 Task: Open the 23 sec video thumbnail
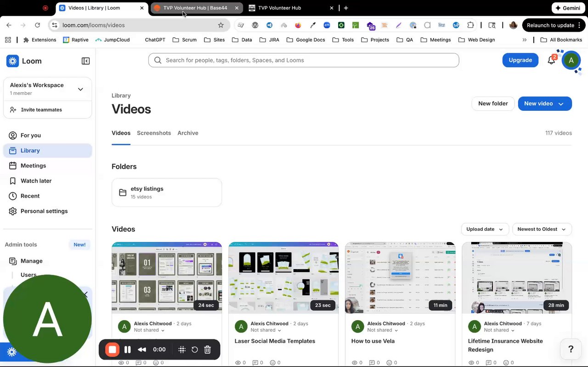point(283,278)
